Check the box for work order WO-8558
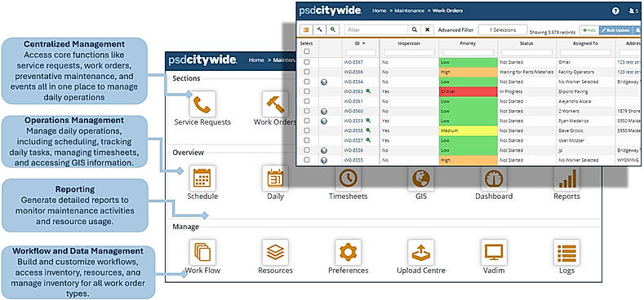 click(x=306, y=130)
